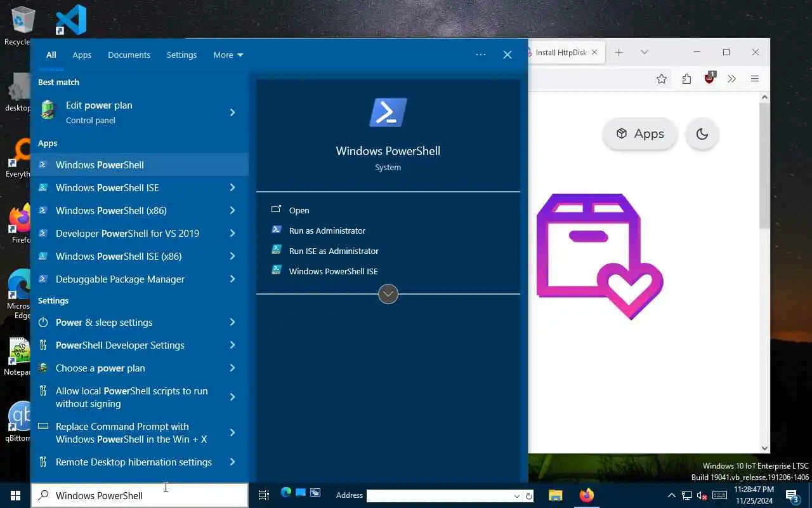Open Firefox hamburger application menu

point(755,79)
